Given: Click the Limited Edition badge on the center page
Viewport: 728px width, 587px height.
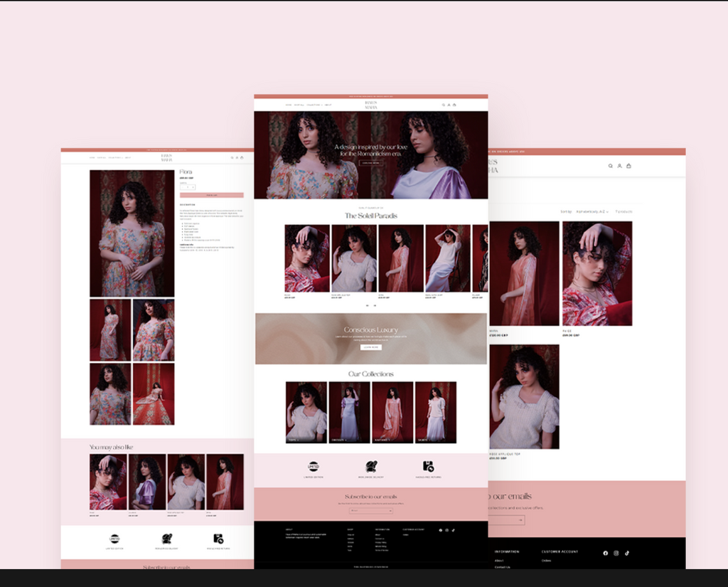Looking at the screenshot, I should (x=314, y=467).
